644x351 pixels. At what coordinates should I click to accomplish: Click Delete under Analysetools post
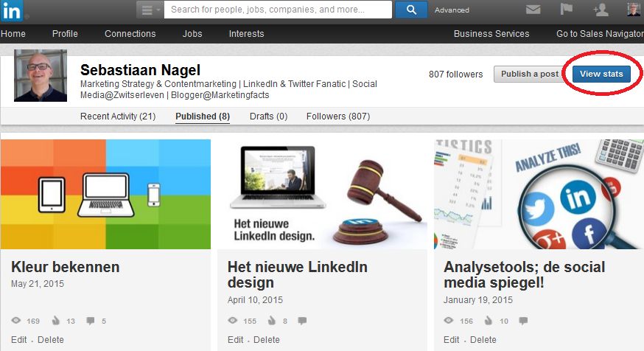pyautogui.click(x=483, y=340)
